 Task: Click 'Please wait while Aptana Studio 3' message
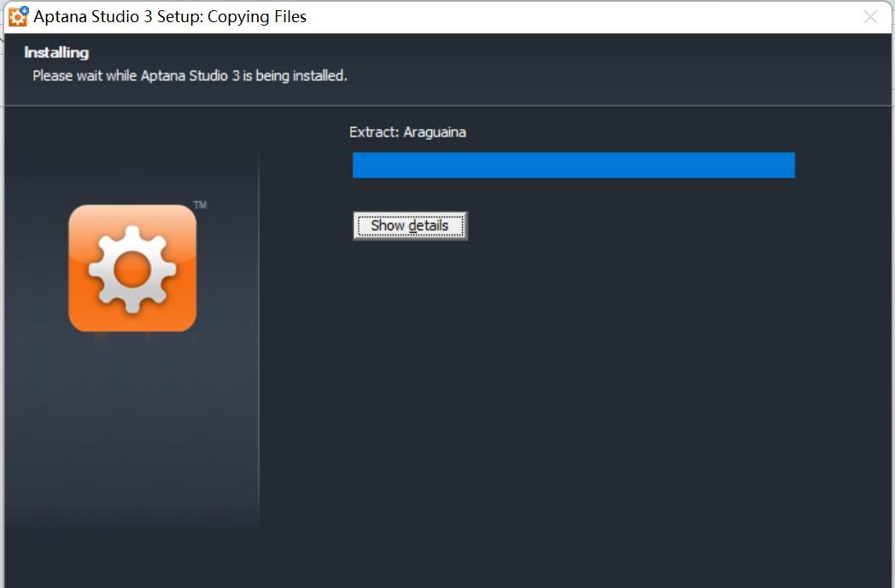(x=190, y=76)
